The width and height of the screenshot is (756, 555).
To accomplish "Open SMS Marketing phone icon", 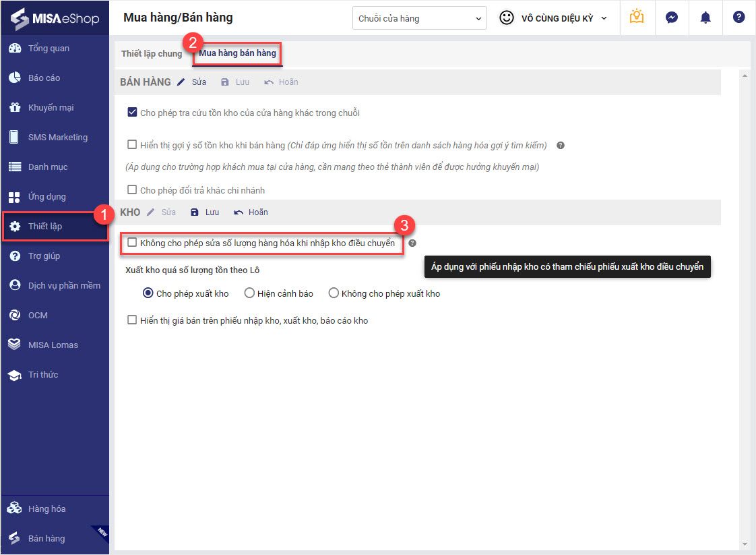I will coord(14,137).
